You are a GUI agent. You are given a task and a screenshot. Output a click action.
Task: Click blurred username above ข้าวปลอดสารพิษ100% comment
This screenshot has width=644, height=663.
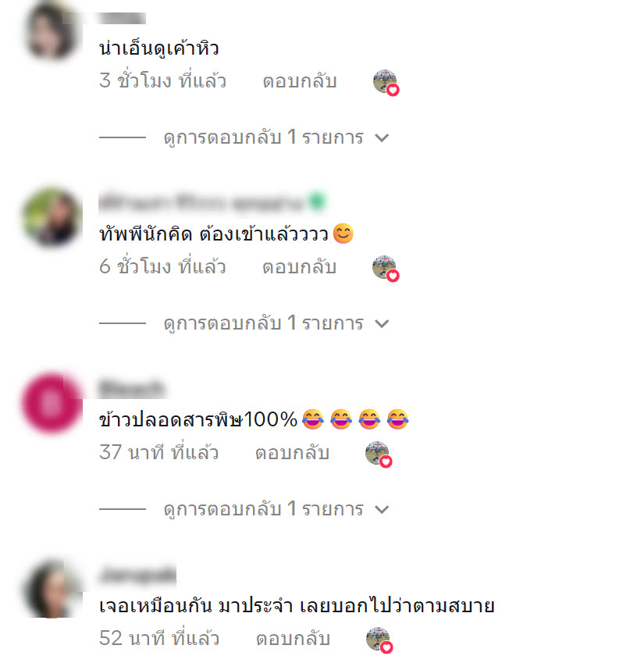(132, 388)
